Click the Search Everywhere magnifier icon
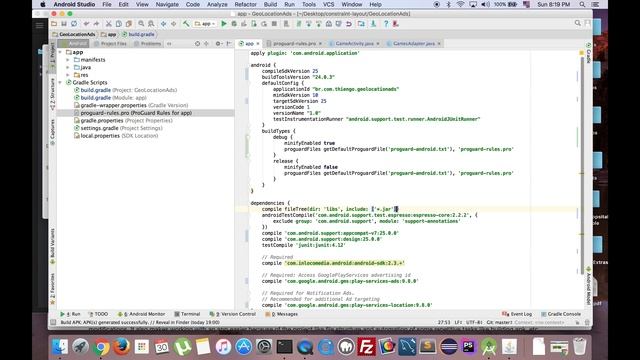The height and width of the screenshot is (360, 640). (x=578, y=23)
